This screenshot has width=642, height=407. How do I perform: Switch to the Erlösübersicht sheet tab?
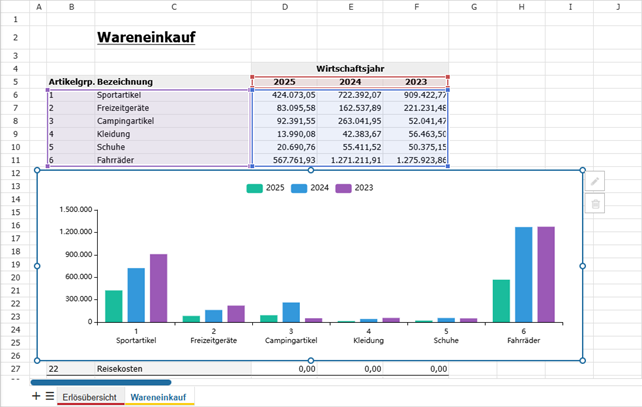90,398
